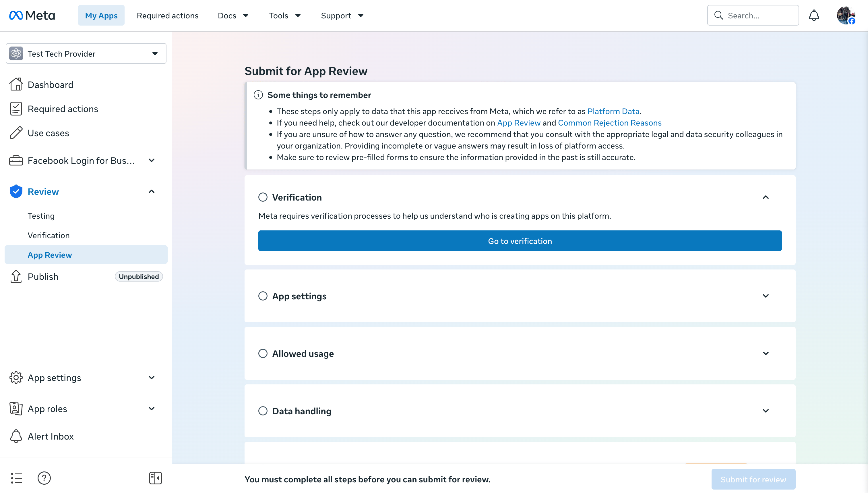
Task: Expand the Data handling card chevron
Action: (766, 411)
